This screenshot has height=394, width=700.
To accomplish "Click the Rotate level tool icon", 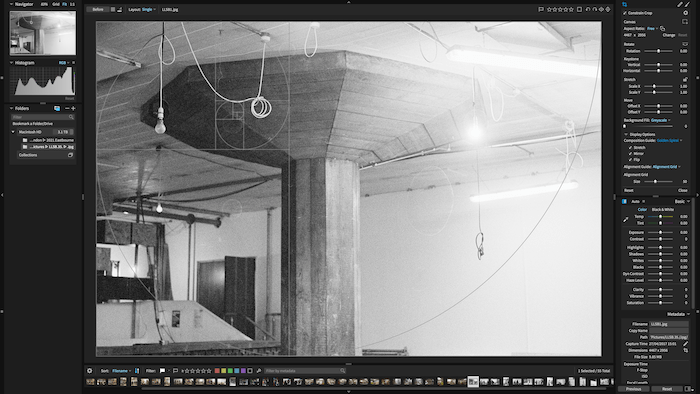I will [685, 44].
